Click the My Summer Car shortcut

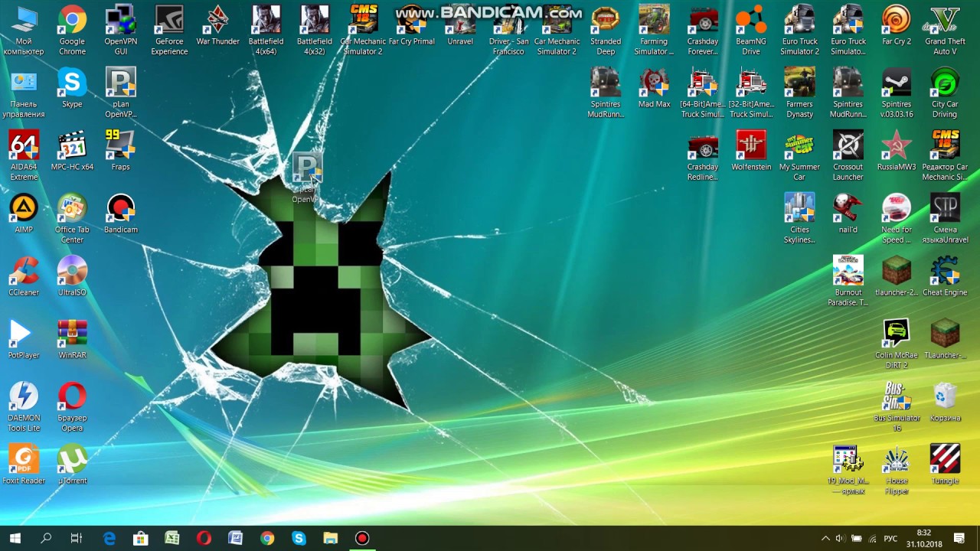799,155
